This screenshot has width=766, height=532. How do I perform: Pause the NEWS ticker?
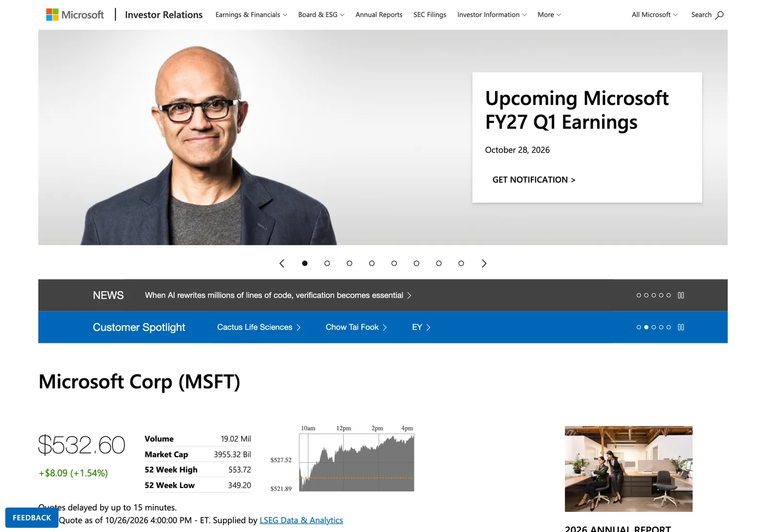point(681,295)
